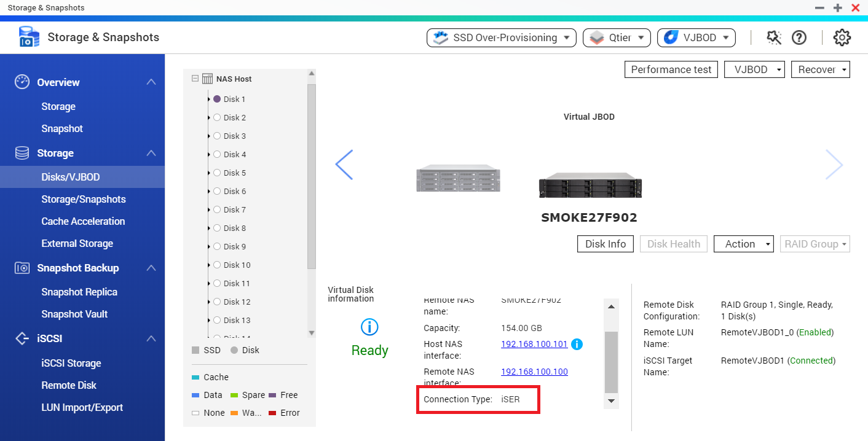Open the settings gear icon
Screen dimensions: 868x441
pos(842,37)
